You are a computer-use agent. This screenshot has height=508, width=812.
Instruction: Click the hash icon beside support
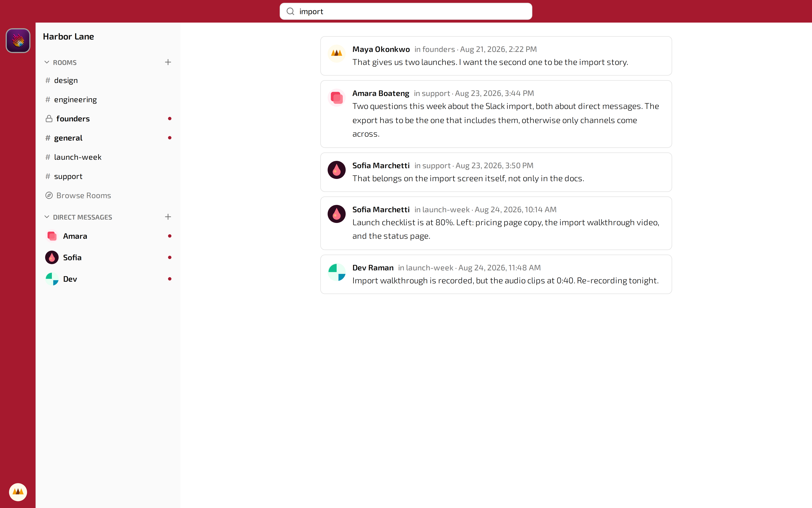coord(48,176)
